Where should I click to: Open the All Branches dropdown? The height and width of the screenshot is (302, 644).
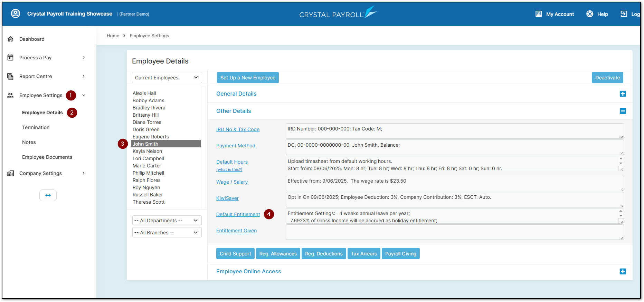167,233
